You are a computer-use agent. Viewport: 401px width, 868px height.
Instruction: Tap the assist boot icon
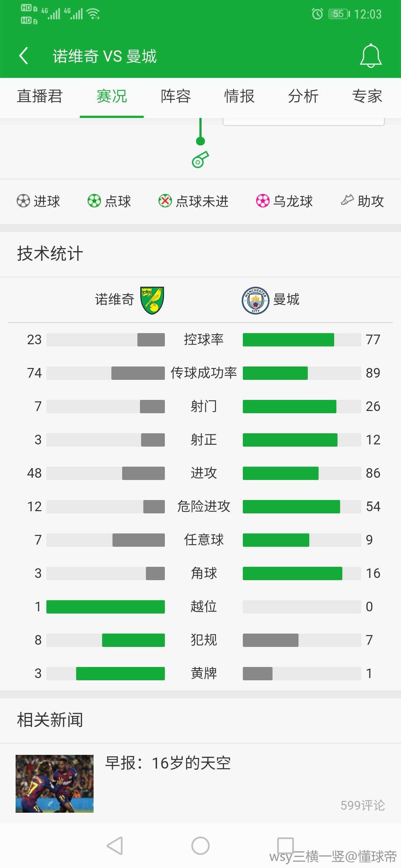[347, 200]
